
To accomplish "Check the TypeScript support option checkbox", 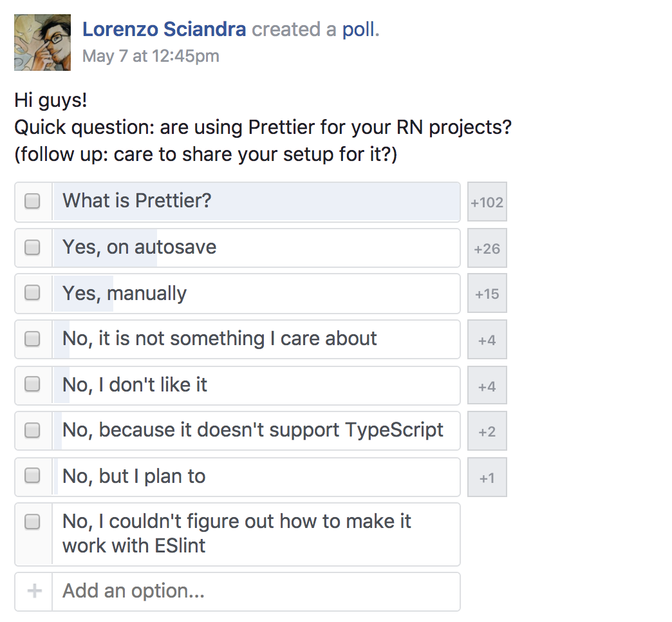I will coord(32,430).
